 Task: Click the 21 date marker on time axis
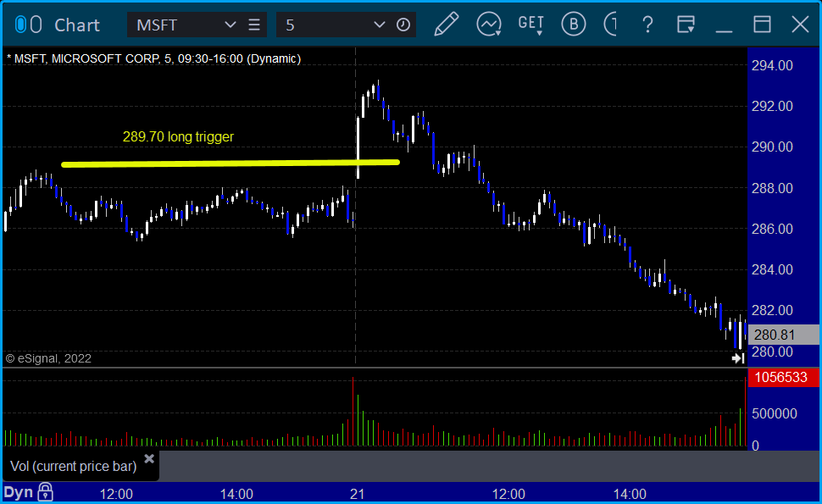tap(357, 494)
